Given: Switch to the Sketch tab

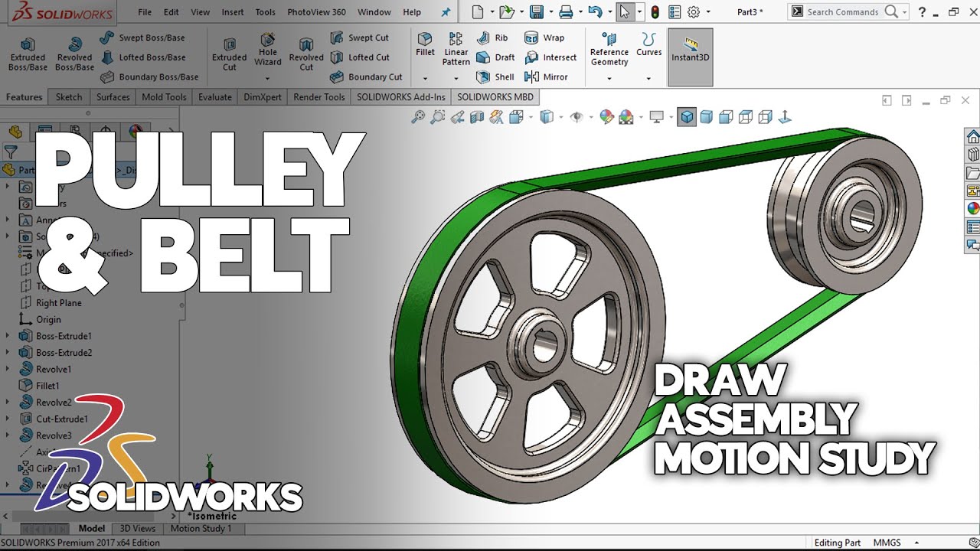Looking at the screenshot, I should [x=69, y=97].
